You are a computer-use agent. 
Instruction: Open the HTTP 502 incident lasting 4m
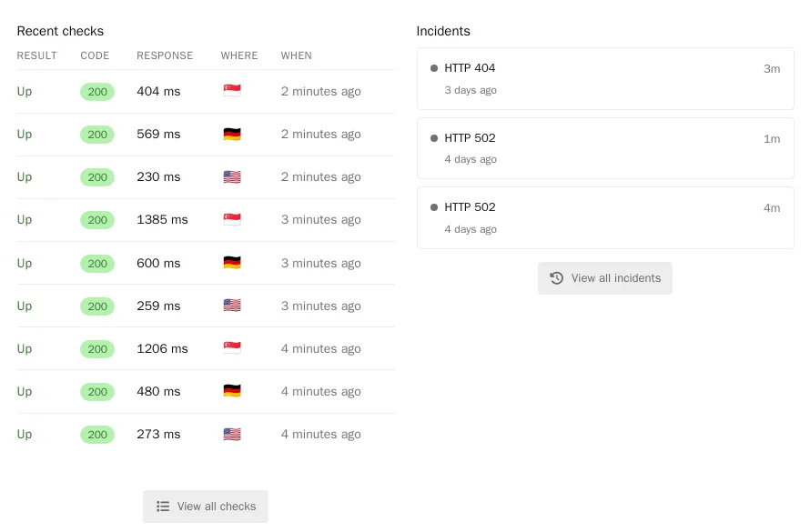(x=605, y=217)
